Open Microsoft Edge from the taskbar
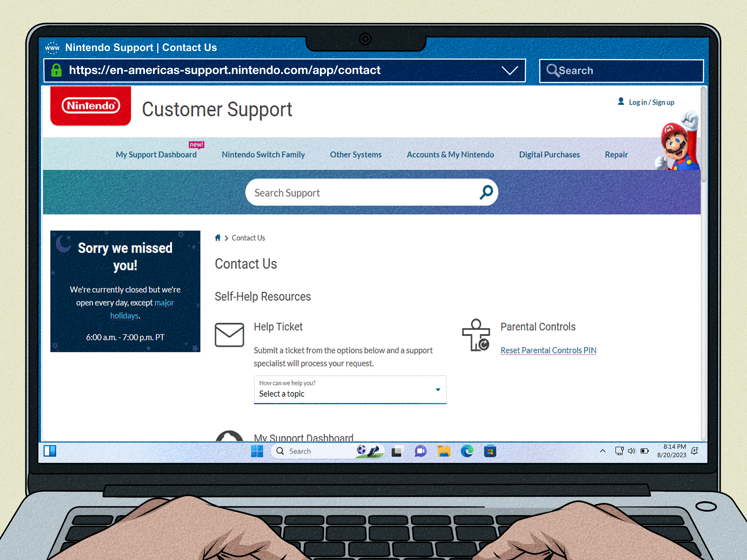 467,451
